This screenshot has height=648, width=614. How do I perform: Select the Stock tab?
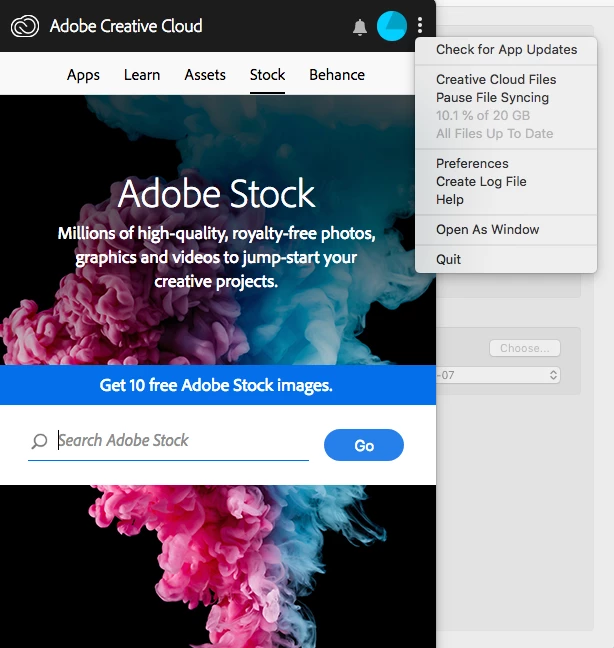[267, 75]
